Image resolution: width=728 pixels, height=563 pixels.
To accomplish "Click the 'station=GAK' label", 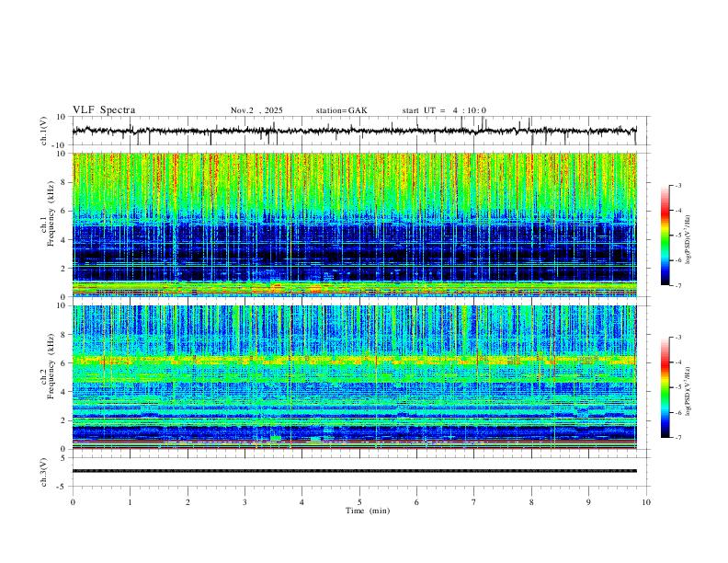I will (x=341, y=110).
